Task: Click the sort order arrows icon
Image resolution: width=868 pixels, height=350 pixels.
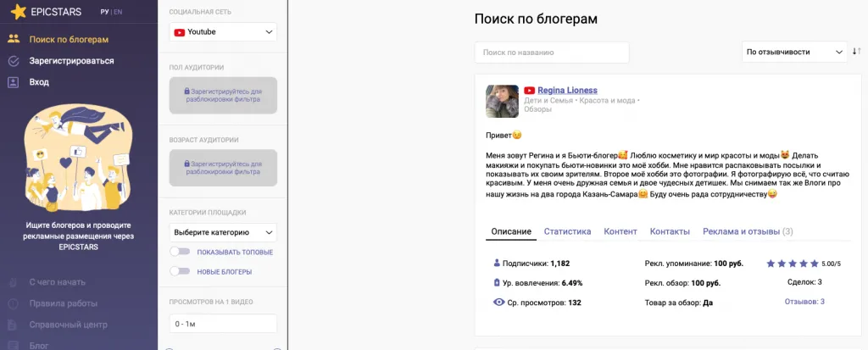Action: tap(856, 51)
